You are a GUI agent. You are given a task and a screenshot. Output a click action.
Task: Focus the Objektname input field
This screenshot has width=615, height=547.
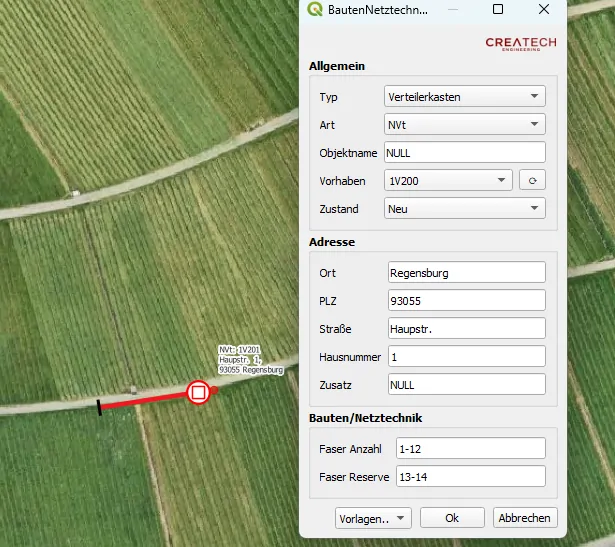pos(464,153)
